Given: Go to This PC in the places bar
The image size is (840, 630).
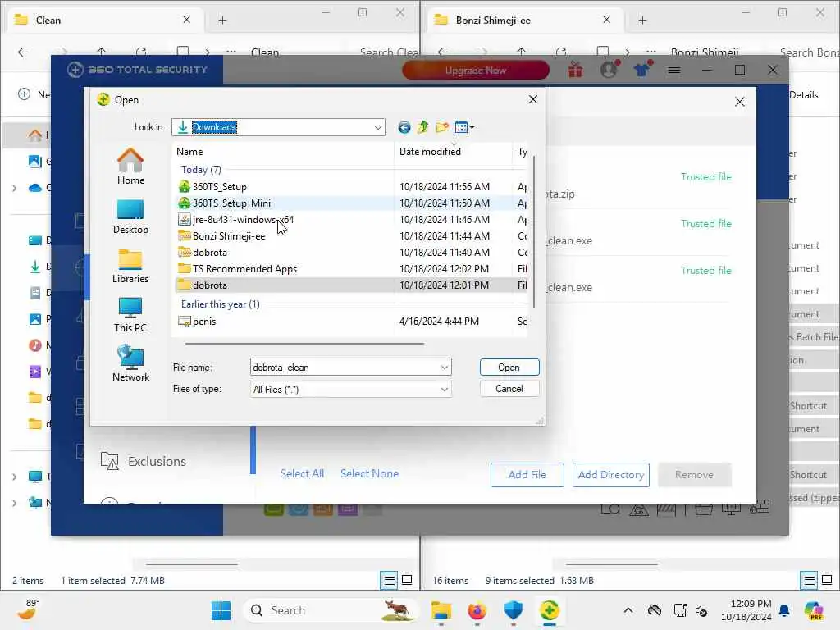Looking at the screenshot, I should pos(130,315).
